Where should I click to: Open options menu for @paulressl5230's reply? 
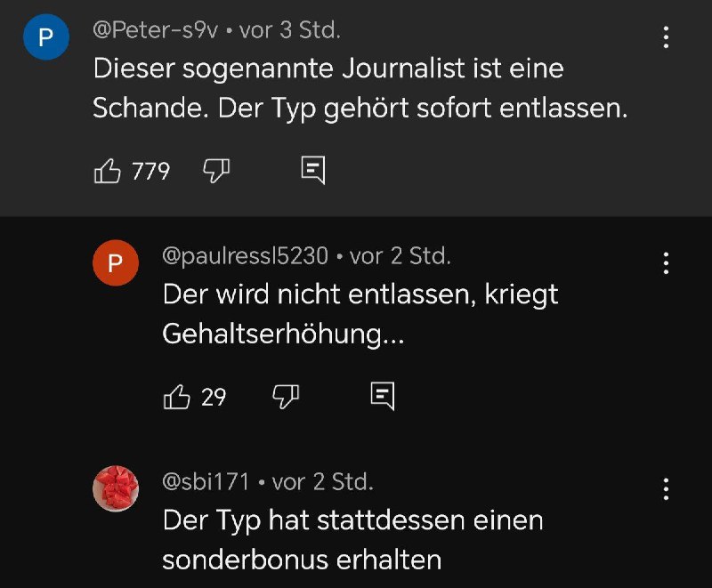point(666,263)
